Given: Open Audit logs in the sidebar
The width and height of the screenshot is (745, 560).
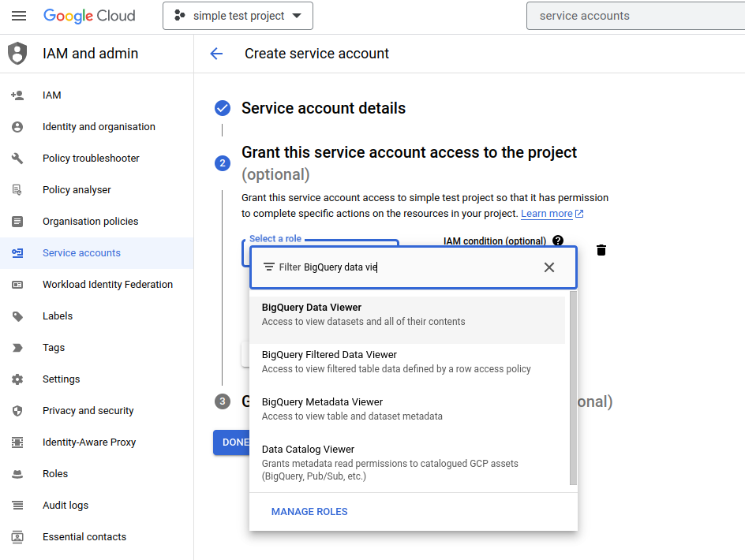Looking at the screenshot, I should [66, 506].
